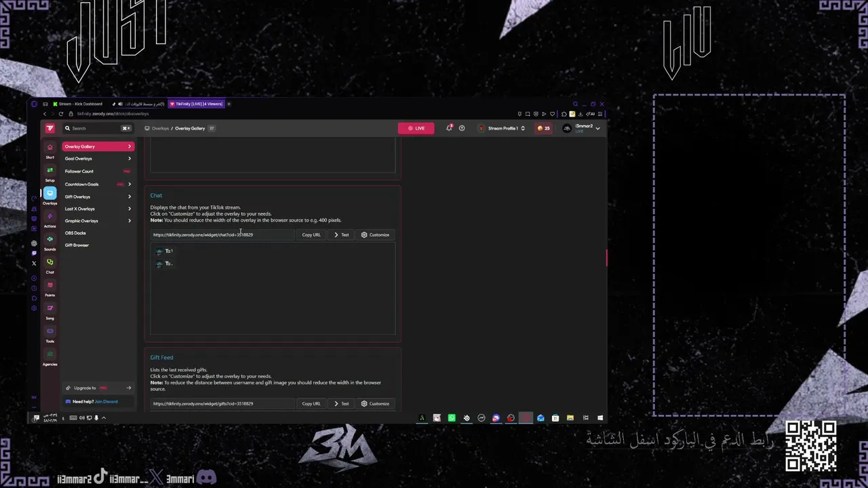868x488 pixels.
Task: Open the help question mark icon
Action: click(462, 128)
